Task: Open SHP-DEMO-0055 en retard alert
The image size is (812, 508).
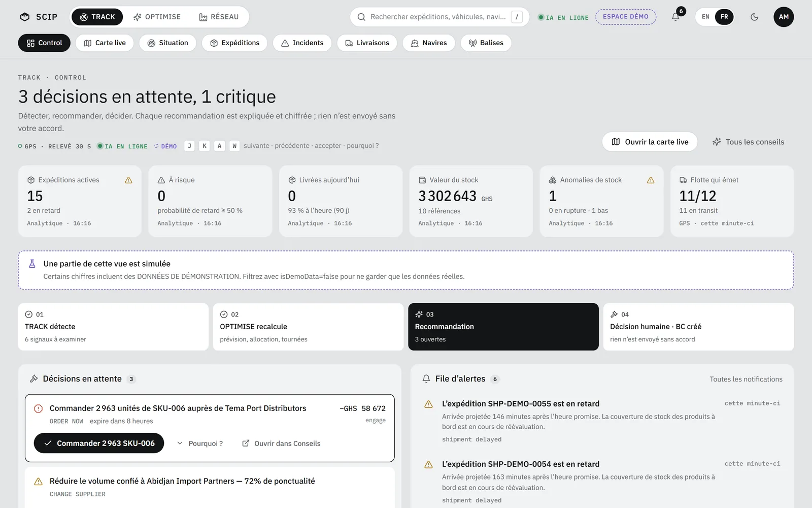Action: point(602,421)
